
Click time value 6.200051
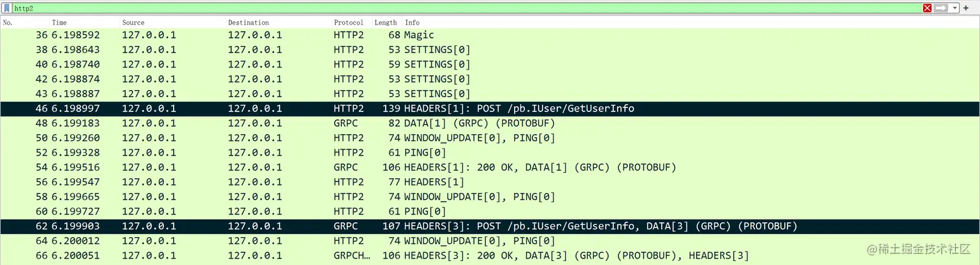tap(76, 256)
